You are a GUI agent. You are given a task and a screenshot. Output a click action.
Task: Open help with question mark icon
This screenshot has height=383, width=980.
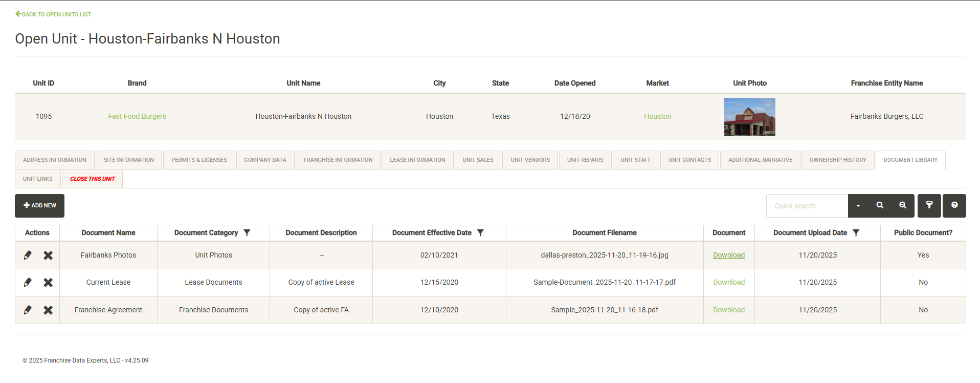954,205
